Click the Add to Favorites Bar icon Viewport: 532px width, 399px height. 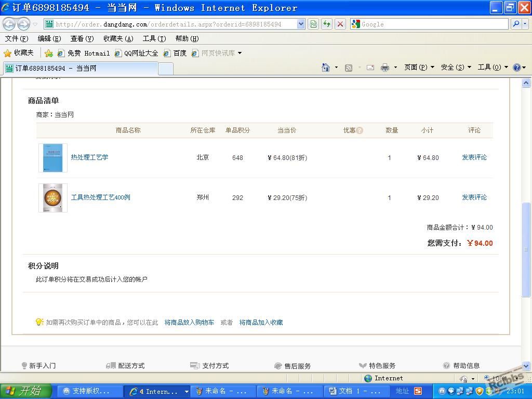click(49, 54)
